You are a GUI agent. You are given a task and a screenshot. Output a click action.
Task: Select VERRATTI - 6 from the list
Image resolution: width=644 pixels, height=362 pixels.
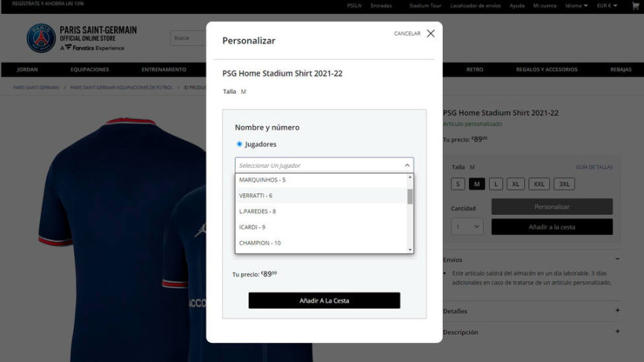pos(255,196)
